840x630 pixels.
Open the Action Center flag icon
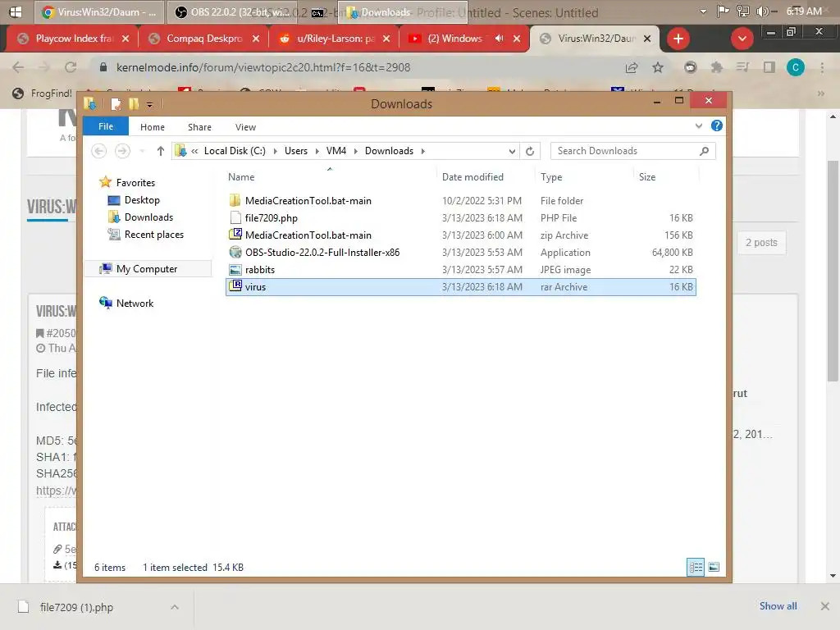pos(724,11)
